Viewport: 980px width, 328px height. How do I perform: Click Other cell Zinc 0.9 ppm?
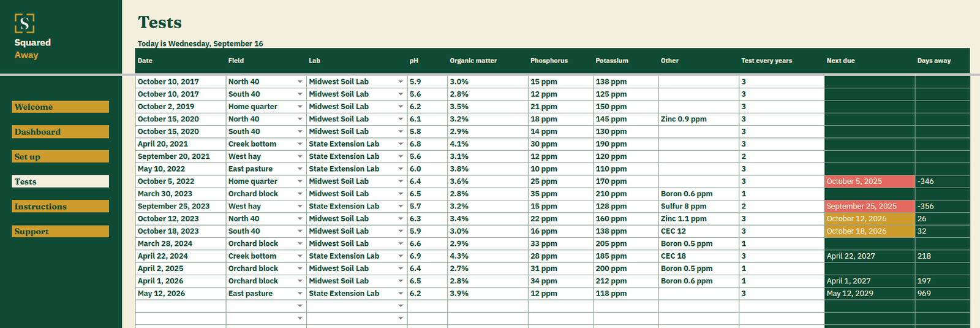[x=699, y=119]
